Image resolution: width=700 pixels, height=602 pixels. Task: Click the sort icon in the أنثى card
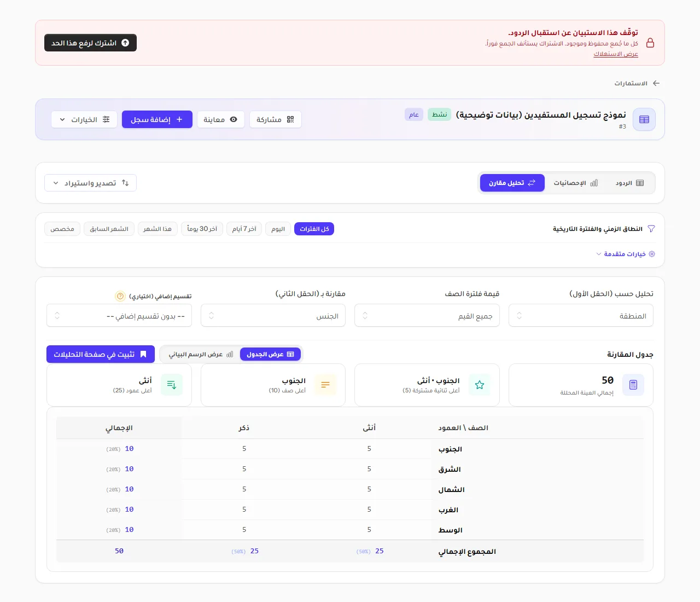coord(172,385)
